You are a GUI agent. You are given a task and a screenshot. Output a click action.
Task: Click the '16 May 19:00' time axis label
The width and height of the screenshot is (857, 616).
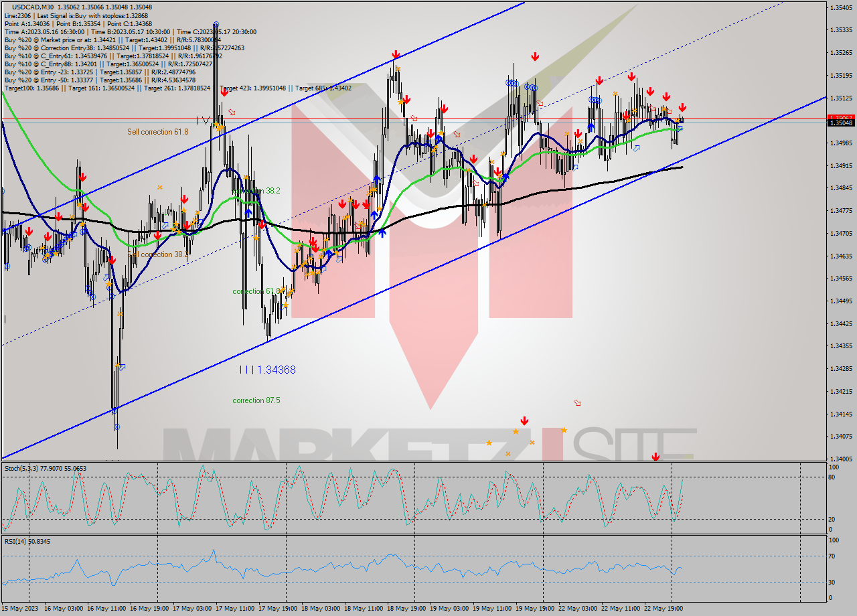(x=149, y=609)
